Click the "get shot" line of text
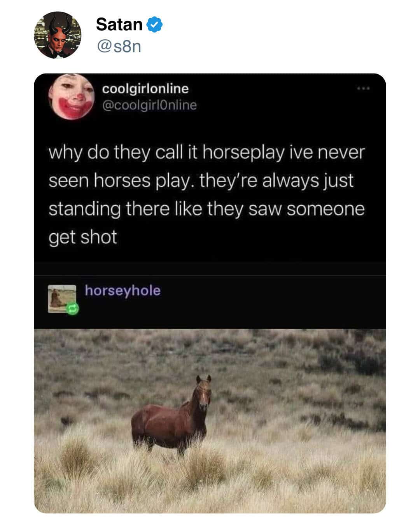Screen dimensions: 420x525 tap(83, 237)
